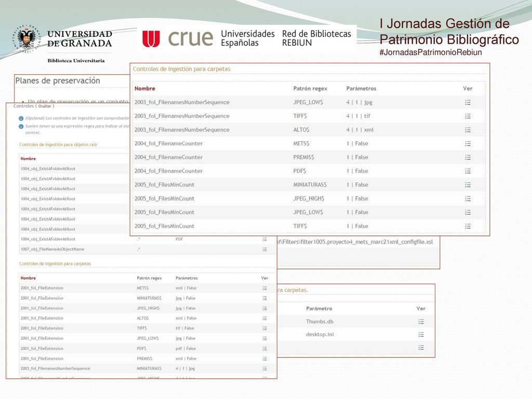Show details for 2001_fol_FileExtension ALTO$ row
Viewport: 532px width, 399px height.
tap(264, 318)
